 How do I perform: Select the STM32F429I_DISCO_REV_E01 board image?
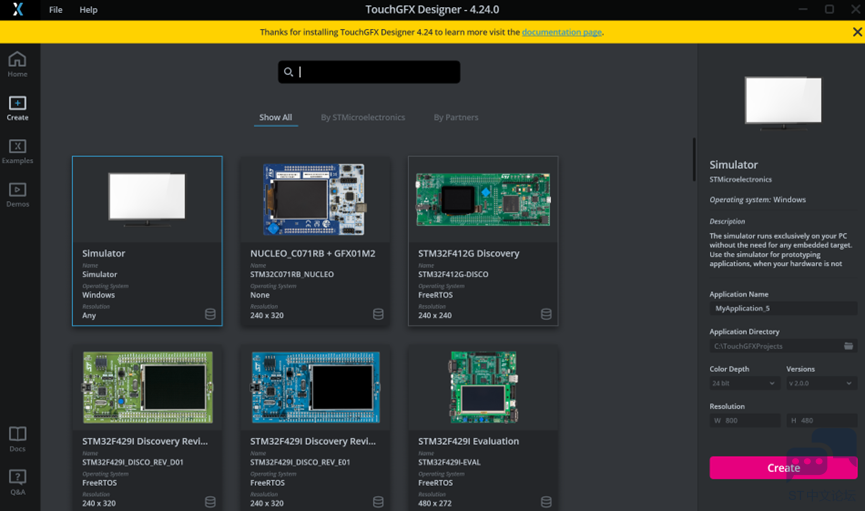click(x=316, y=387)
